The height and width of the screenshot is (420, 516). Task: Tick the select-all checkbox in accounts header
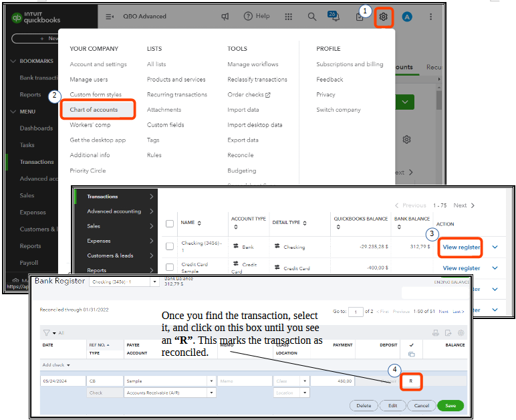pos(170,223)
